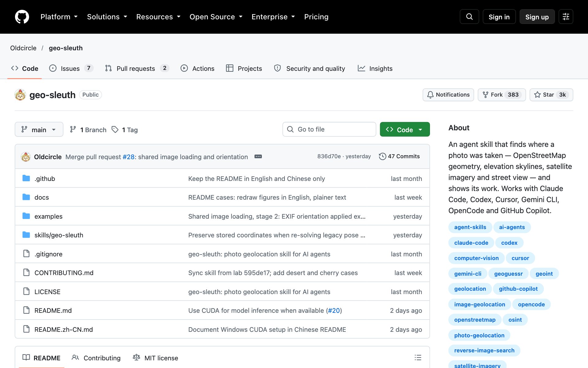Click the Notifications button
This screenshot has width=588, height=368.
click(x=448, y=95)
